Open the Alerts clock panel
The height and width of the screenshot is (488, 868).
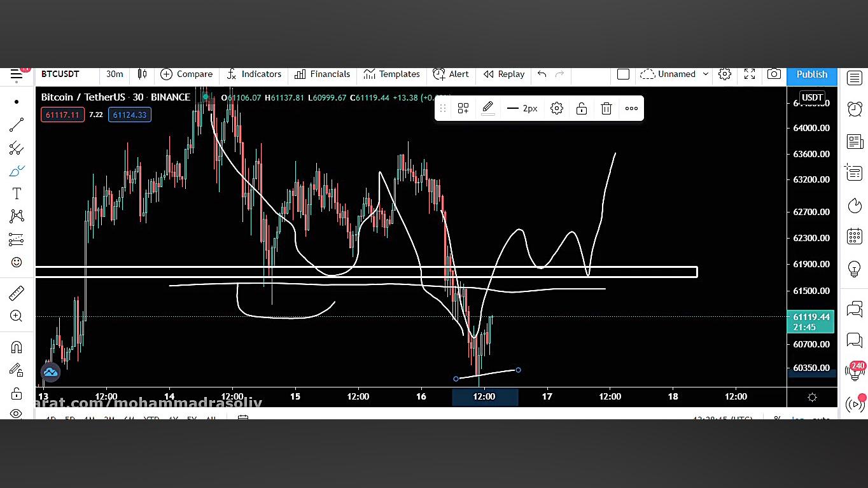pyautogui.click(x=855, y=109)
